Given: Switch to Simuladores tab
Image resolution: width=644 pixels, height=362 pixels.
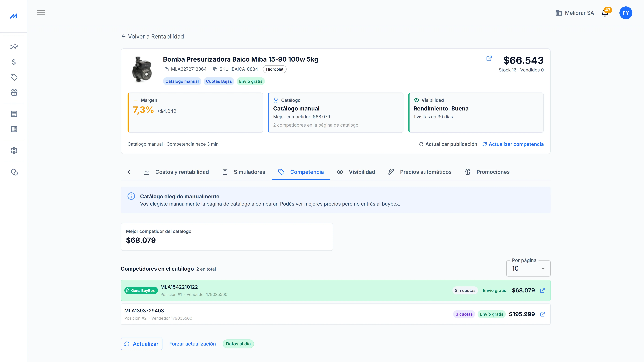Looking at the screenshot, I should [x=244, y=172].
